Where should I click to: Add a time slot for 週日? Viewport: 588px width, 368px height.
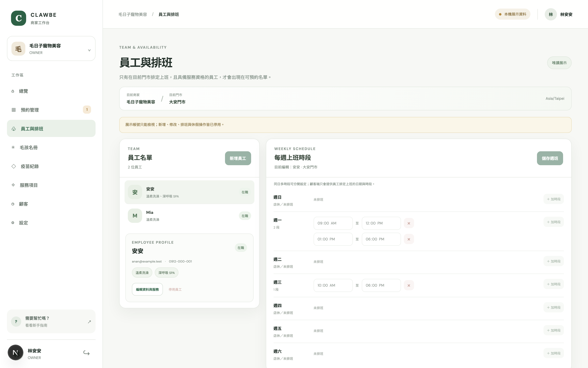553,199
